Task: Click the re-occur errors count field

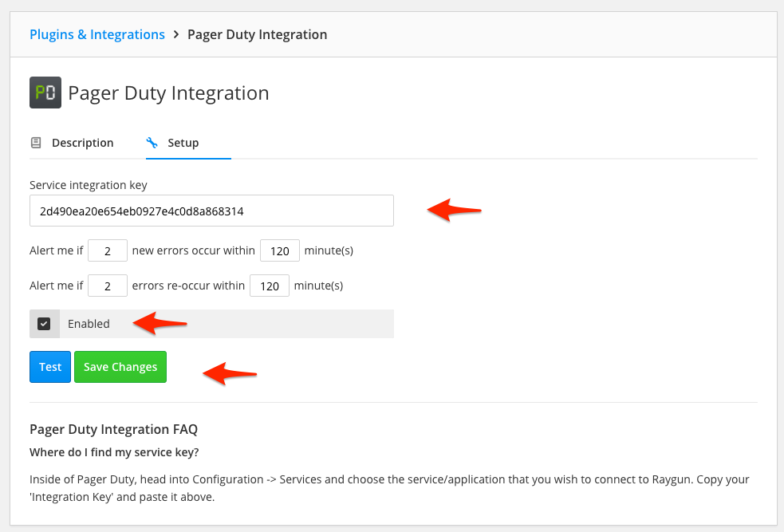Action: [x=108, y=286]
